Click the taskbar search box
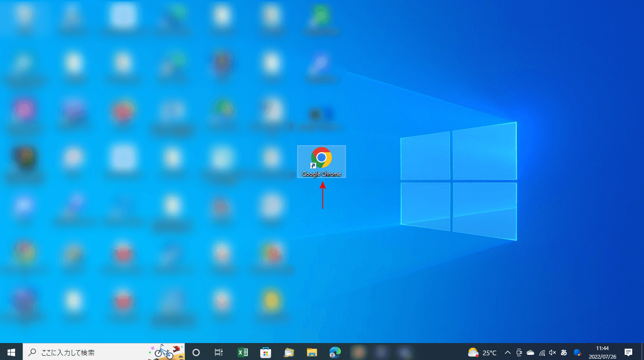 click(x=104, y=352)
